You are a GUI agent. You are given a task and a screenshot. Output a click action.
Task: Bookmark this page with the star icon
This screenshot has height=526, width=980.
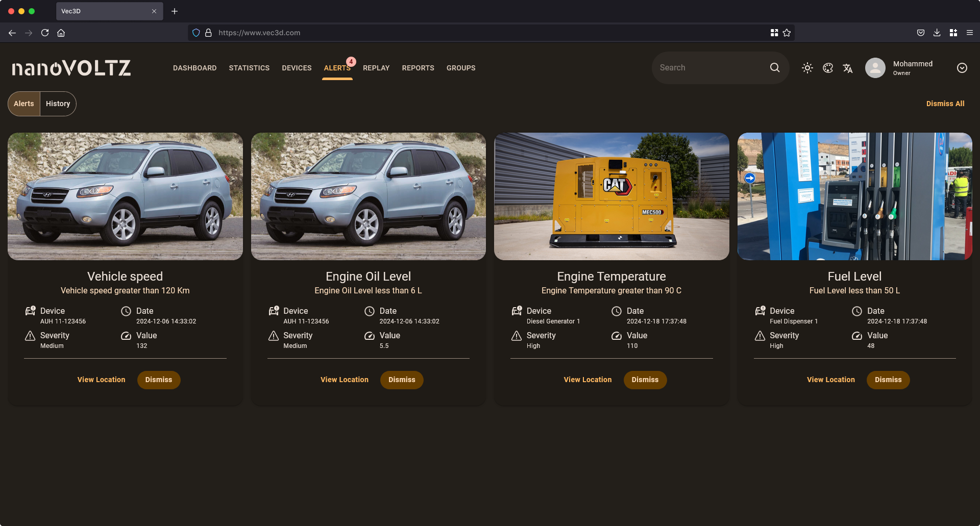(787, 33)
